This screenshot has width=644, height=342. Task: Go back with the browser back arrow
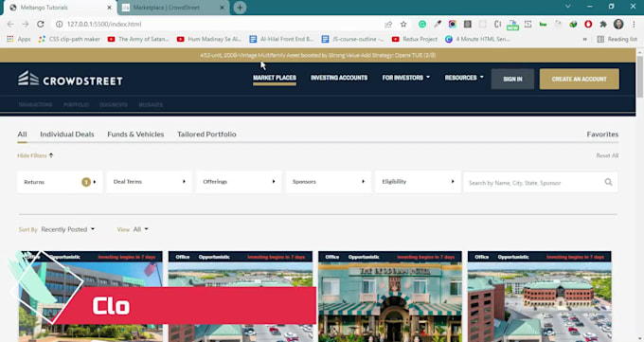click(10, 25)
